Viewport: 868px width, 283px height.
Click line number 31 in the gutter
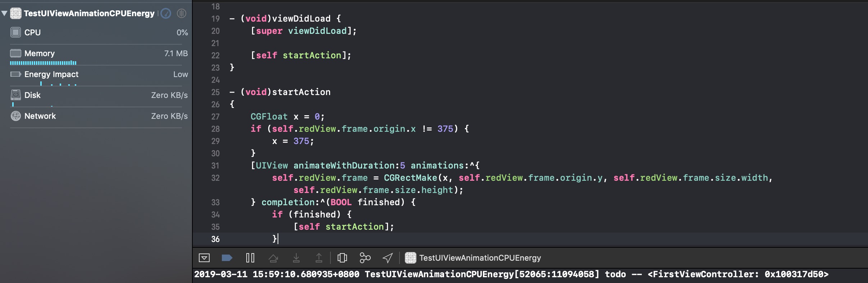coord(215,166)
